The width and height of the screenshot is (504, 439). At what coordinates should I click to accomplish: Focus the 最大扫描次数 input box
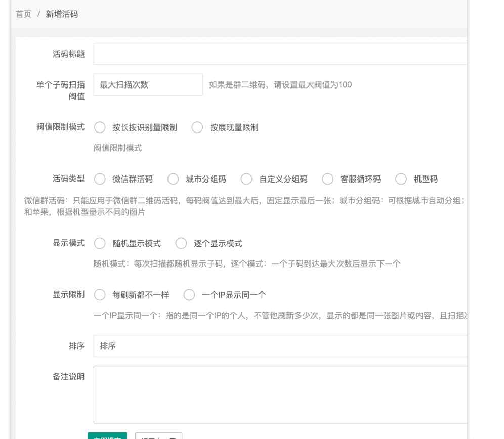(147, 84)
